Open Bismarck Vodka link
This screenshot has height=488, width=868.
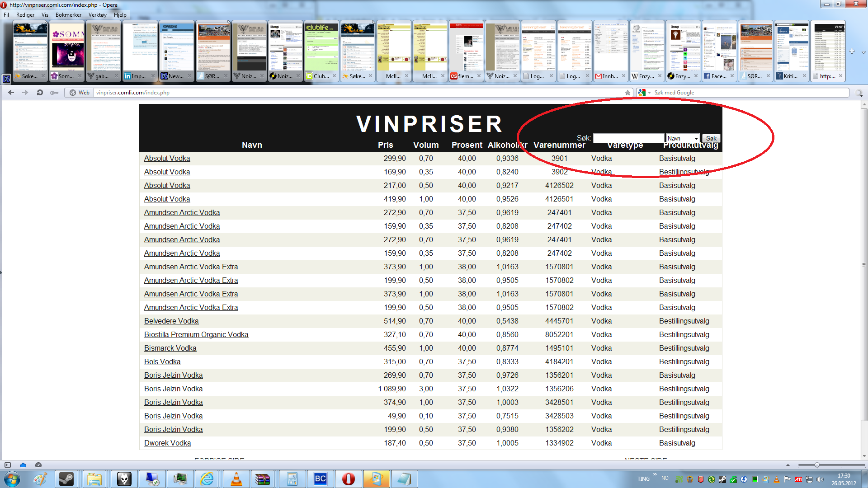pos(170,348)
